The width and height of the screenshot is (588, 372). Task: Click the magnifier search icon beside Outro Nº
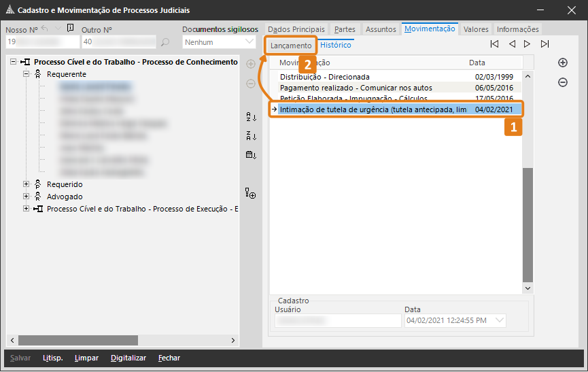(x=165, y=42)
